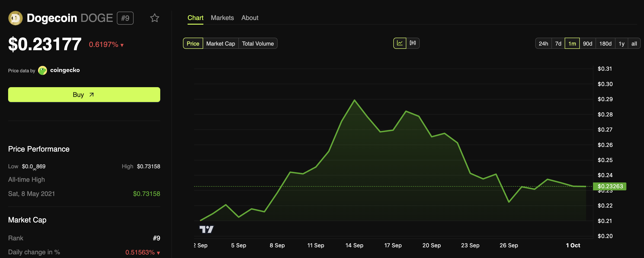Switch to candlestick chart icon

point(413,43)
